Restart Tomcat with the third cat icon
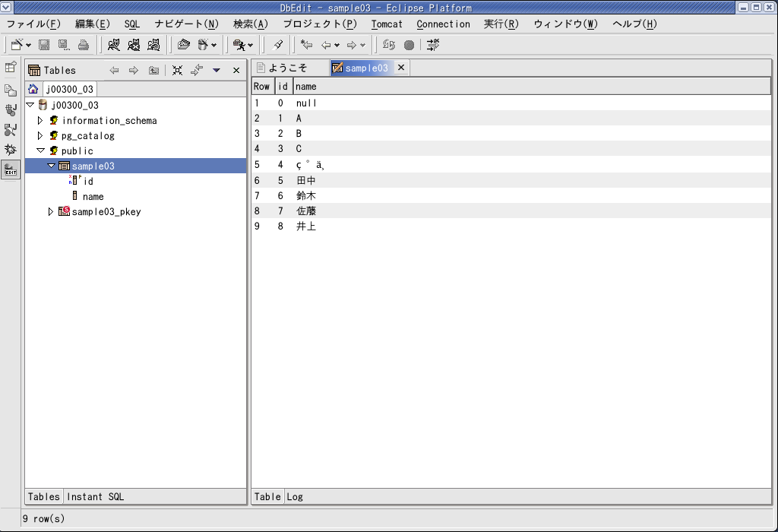This screenshot has height=532, width=778. click(153, 45)
